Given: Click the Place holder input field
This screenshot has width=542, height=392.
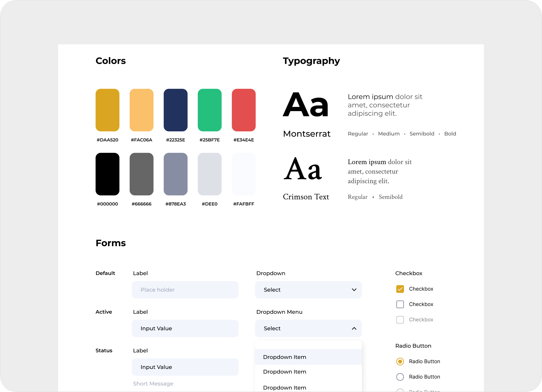Looking at the screenshot, I should pos(185,290).
